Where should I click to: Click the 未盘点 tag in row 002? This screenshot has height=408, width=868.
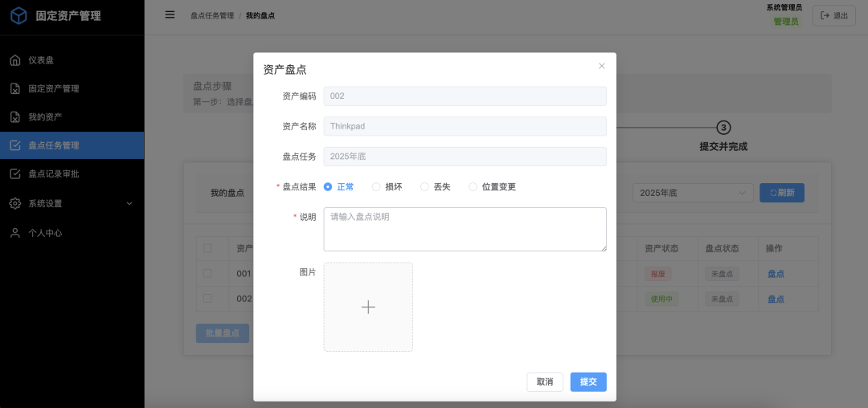pyautogui.click(x=722, y=299)
